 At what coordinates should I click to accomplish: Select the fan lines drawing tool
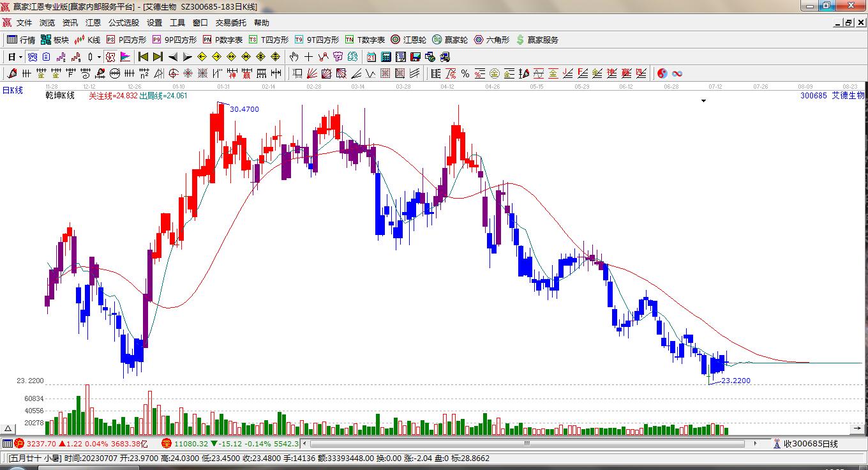click(312, 73)
